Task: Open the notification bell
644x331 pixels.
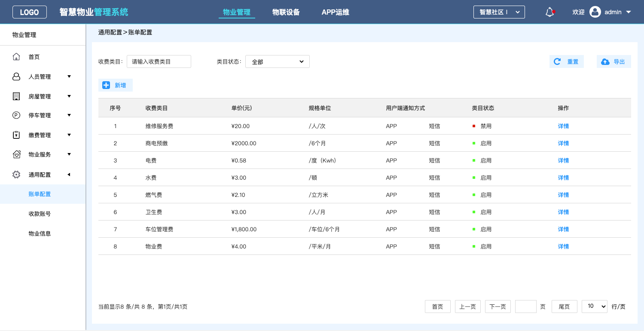Action: point(550,12)
